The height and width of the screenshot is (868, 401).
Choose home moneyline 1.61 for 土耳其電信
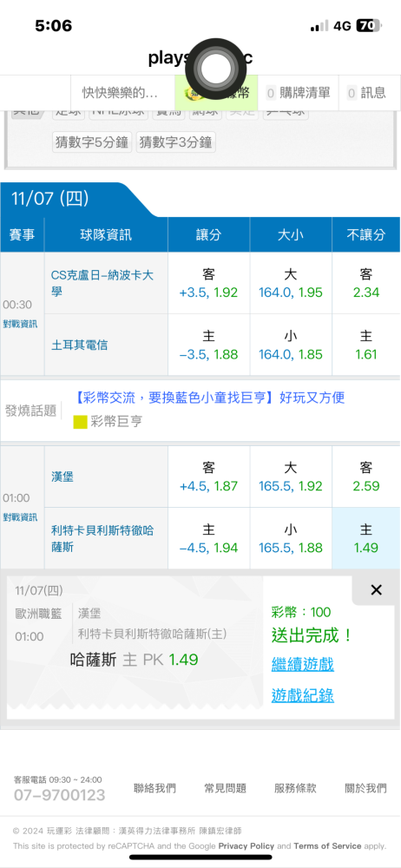366,345
